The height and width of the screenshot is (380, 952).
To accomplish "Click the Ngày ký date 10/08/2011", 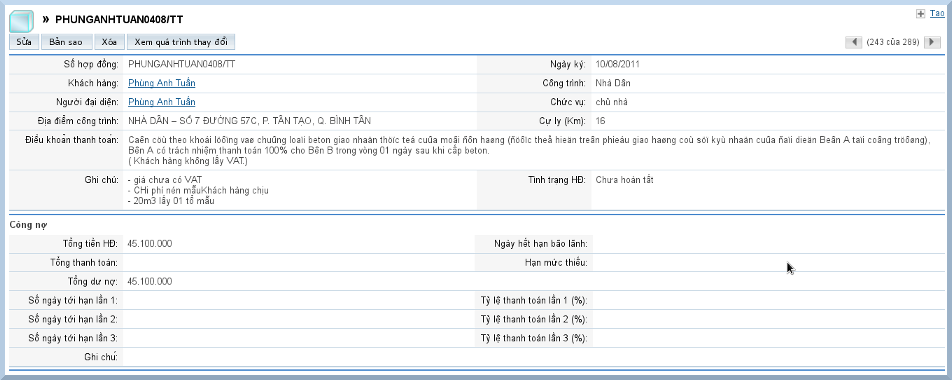I will [617, 64].
